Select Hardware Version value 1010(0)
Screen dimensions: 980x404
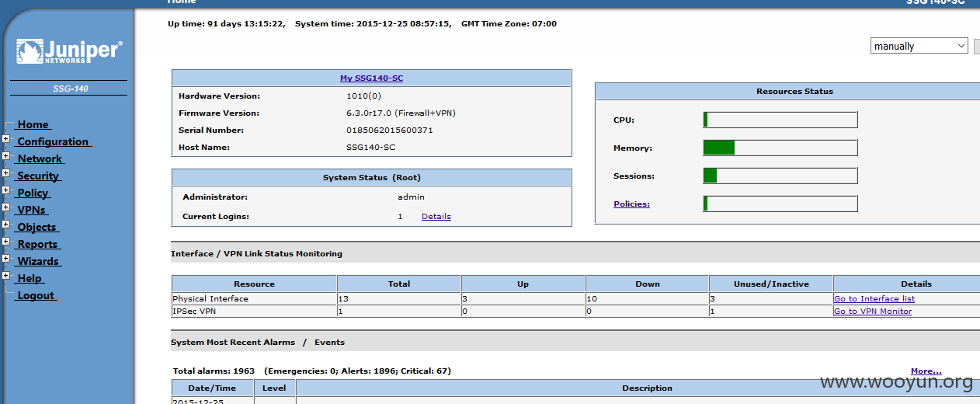(x=363, y=96)
